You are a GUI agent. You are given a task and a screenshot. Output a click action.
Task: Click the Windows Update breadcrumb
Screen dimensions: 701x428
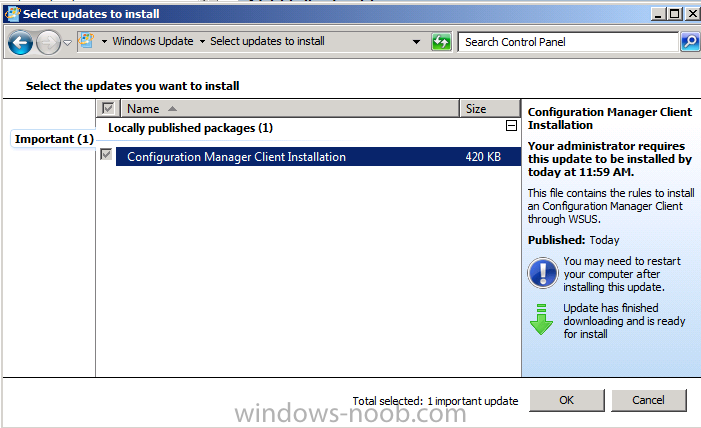[x=153, y=41]
